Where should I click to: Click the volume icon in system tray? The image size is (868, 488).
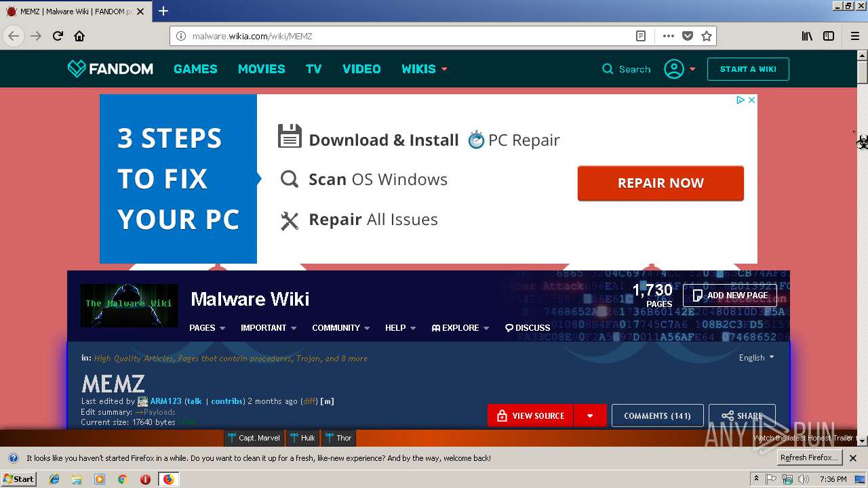coord(803,479)
